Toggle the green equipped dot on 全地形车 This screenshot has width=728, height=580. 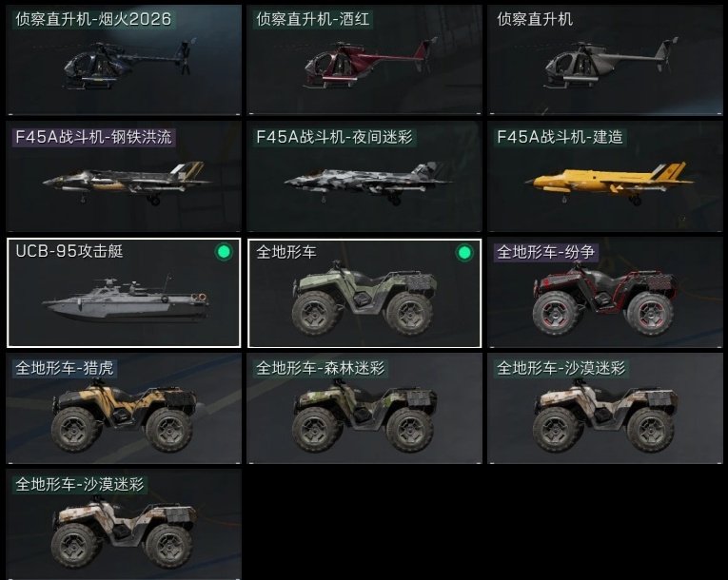pyautogui.click(x=464, y=253)
